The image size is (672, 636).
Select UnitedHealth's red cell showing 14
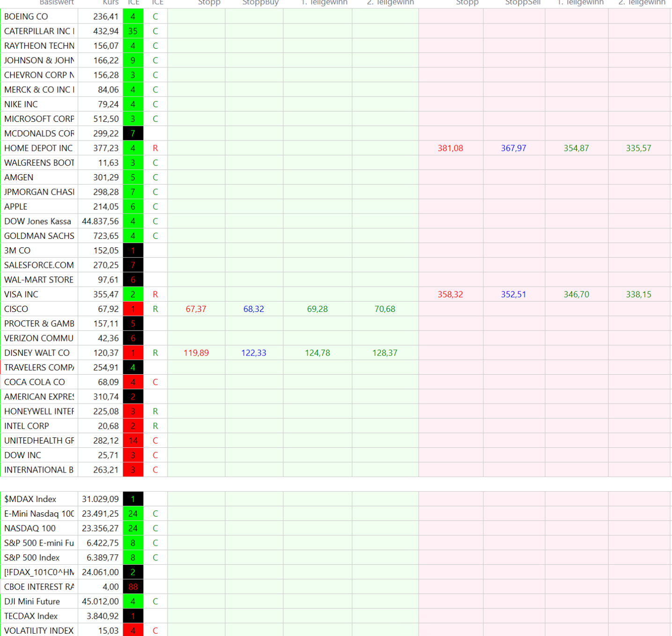point(133,441)
